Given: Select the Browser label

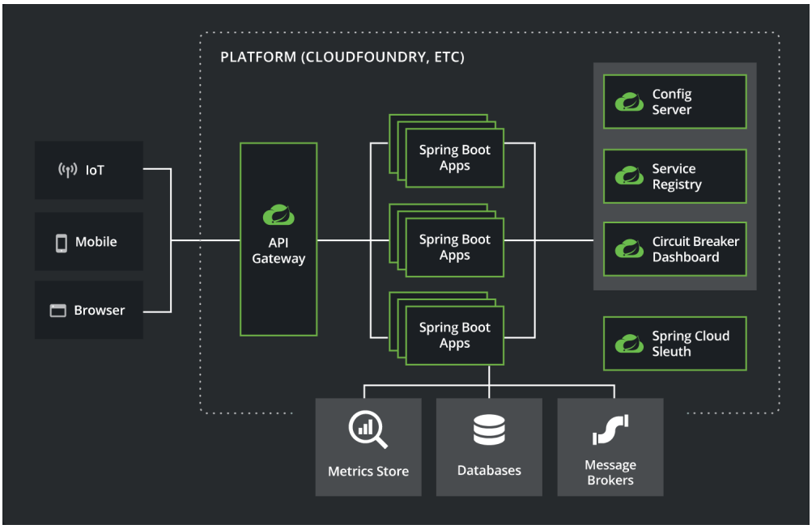Looking at the screenshot, I should tap(100, 310).
